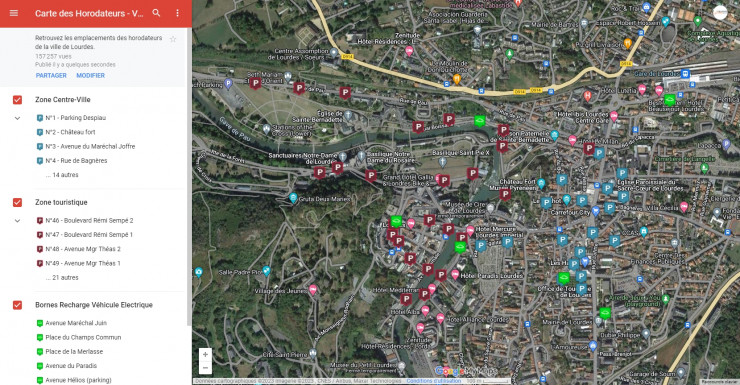740x385 pixels.
Task: Click the Grotte Deux Maries marker icon
Action: pos(293,198)
